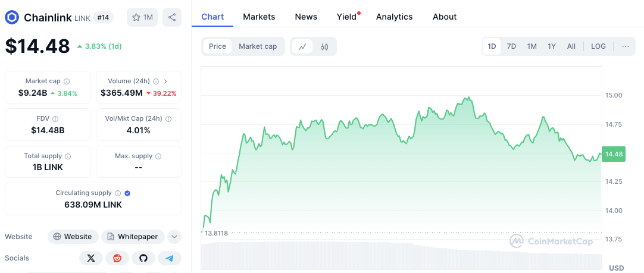Open Chainlink GitHub social link
Screen dimensions: 644x273
click(143, 258)
